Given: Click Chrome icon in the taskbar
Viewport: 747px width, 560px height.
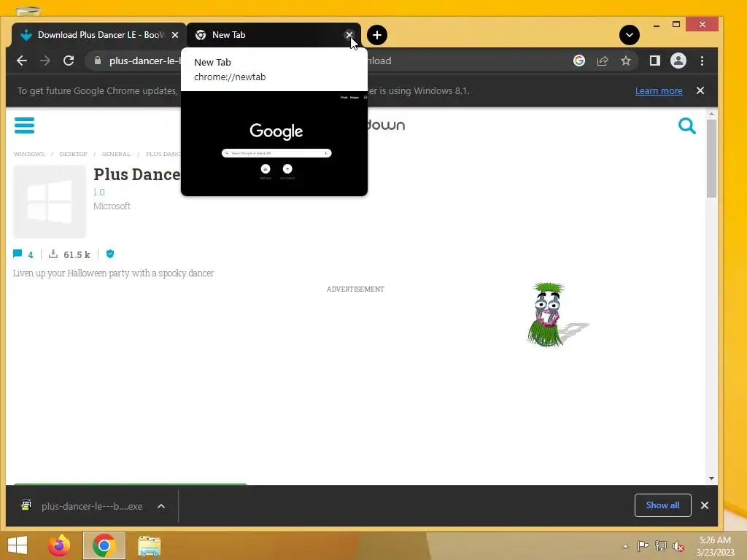Looking at the screenshot, I should tap(104, 545).
